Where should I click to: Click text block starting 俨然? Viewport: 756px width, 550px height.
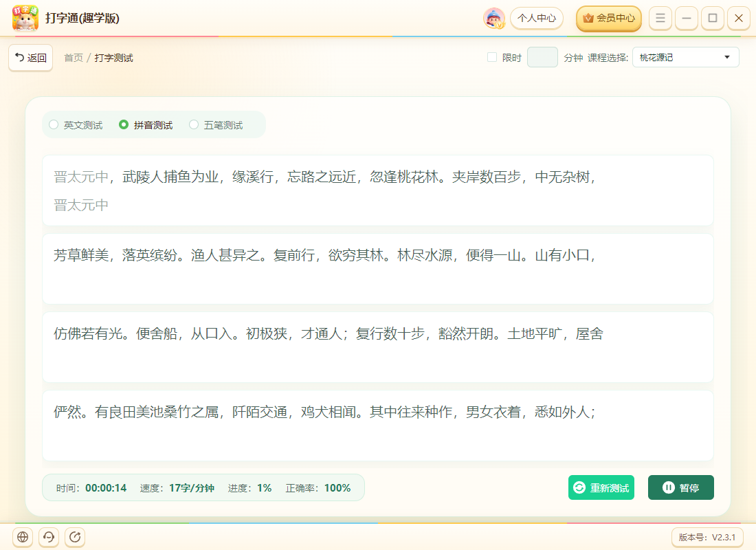(377, 426)
